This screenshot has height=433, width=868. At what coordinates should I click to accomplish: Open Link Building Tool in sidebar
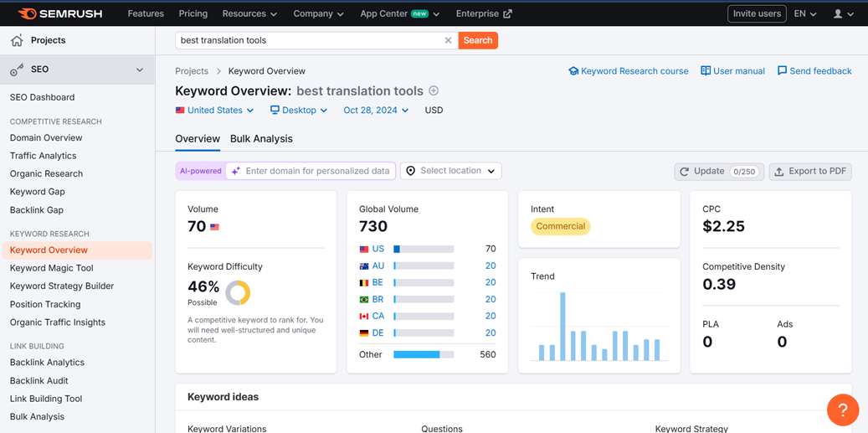point(46,399)
